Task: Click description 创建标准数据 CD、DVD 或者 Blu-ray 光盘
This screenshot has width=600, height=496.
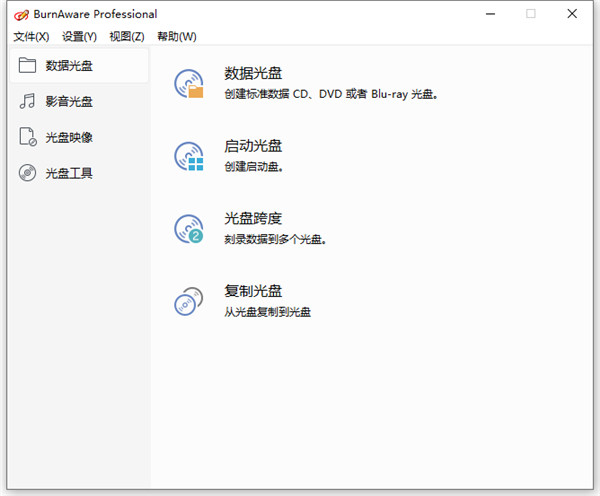Action: point(331,94)
